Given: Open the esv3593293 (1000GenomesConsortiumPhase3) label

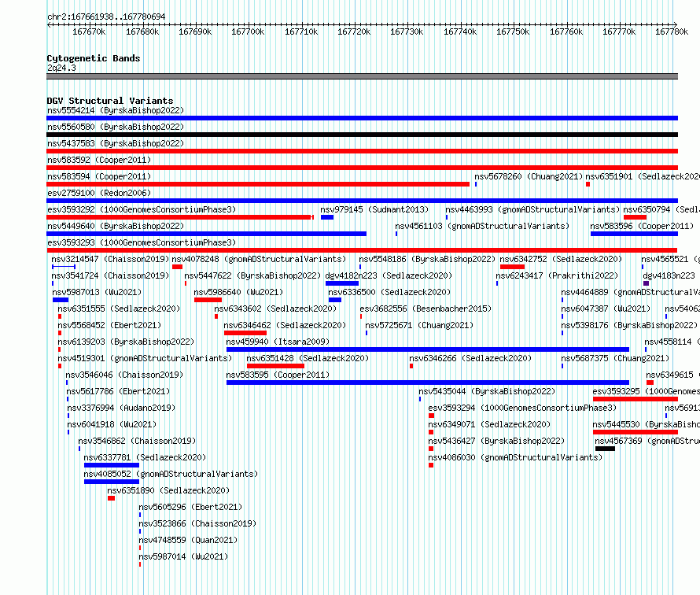Looking at the screenshot, I should (142, 242).
